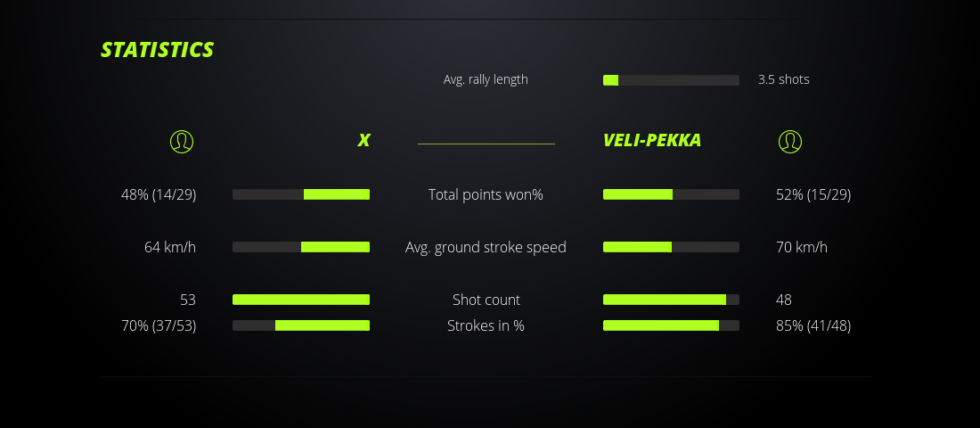The image size is (980, 428).
Task: Click X's strokes in % bar
Action: pyautogui.click(x=301, y=325)
